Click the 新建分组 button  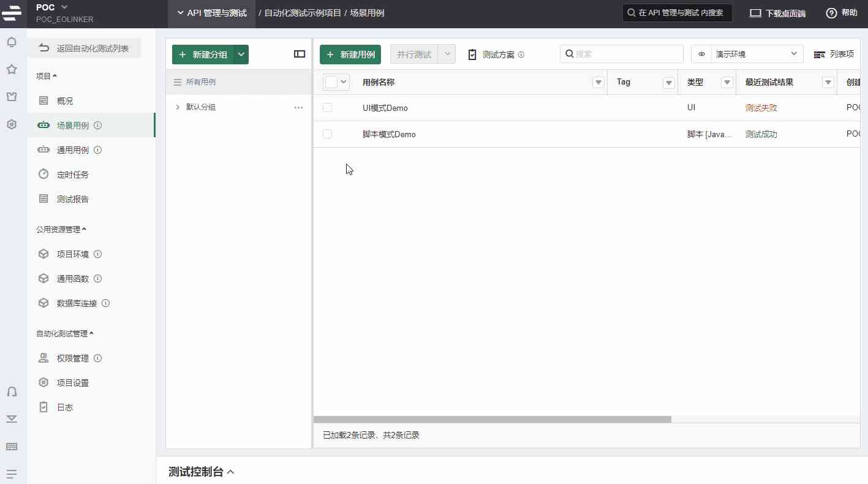203,55
